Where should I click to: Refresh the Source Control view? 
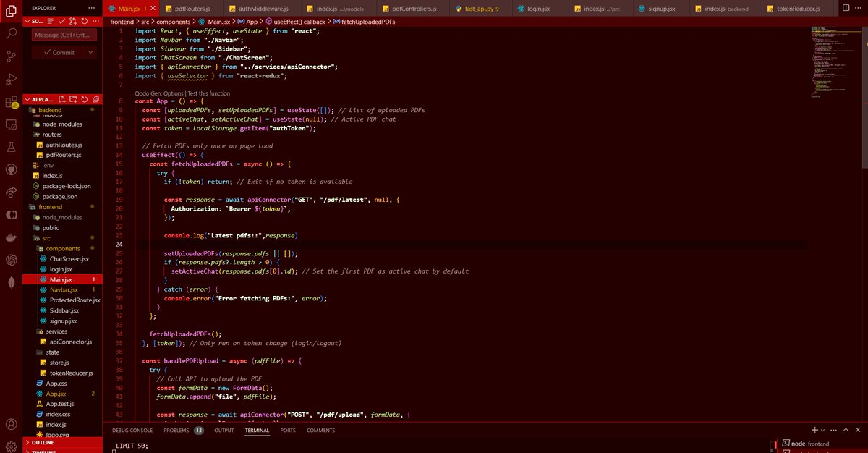point(85,22)
